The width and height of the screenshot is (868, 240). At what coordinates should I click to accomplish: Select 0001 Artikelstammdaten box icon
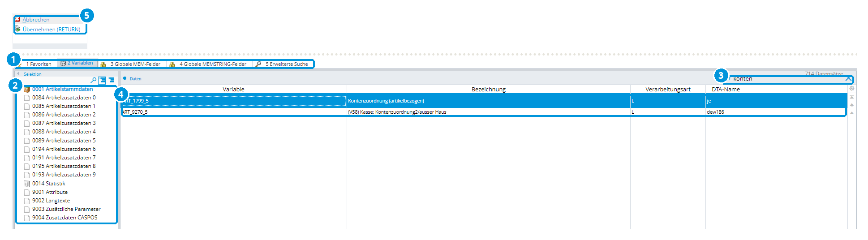click(26, 89)
